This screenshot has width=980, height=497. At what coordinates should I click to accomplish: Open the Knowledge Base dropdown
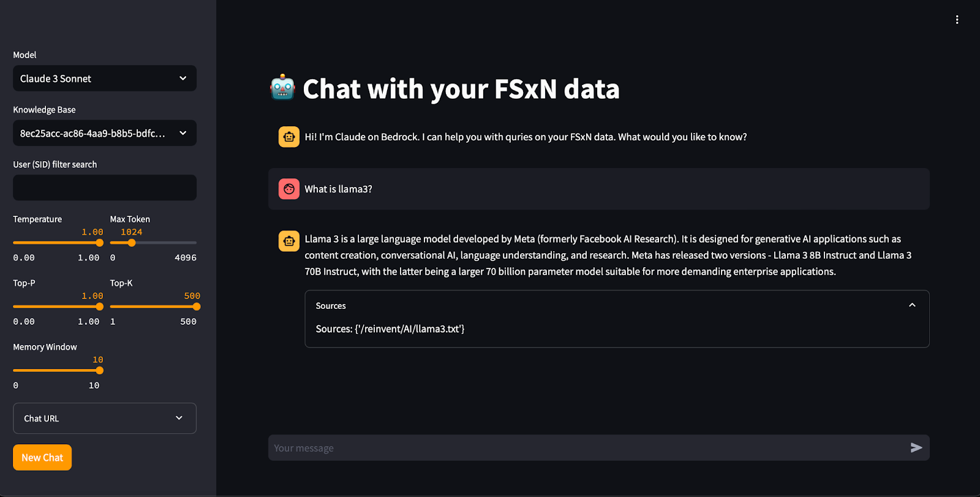point(105,133)
